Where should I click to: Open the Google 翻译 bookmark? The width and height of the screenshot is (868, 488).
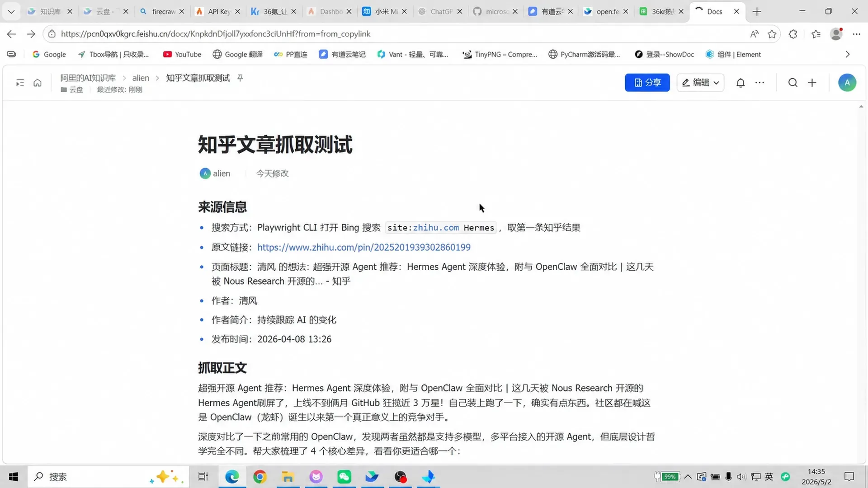(238, 54)
